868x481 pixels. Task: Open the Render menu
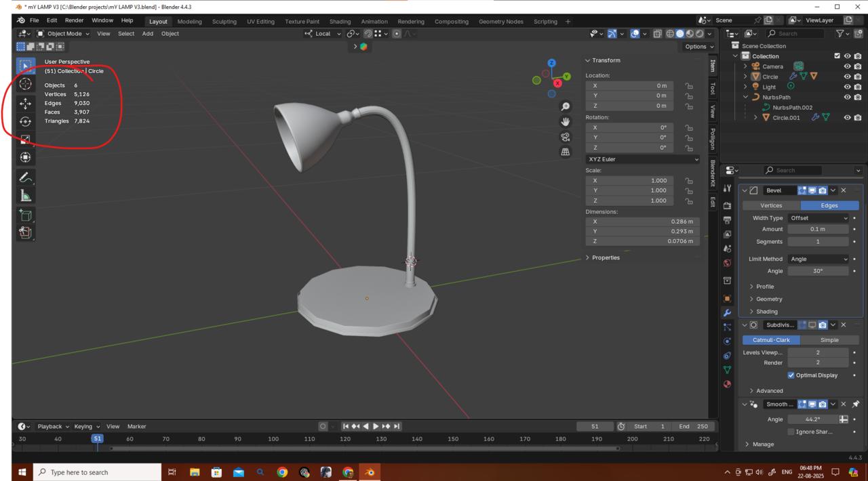[x=74, y=20]
